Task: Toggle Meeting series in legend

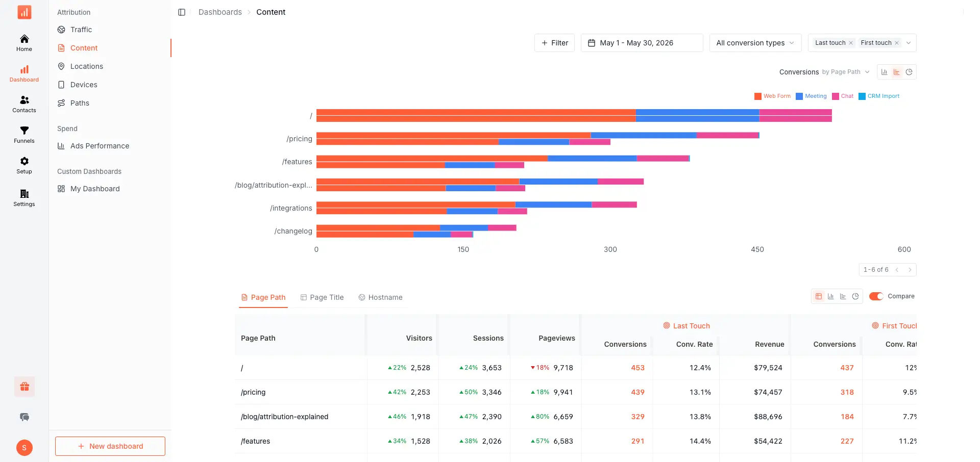Action: point(811,96)
